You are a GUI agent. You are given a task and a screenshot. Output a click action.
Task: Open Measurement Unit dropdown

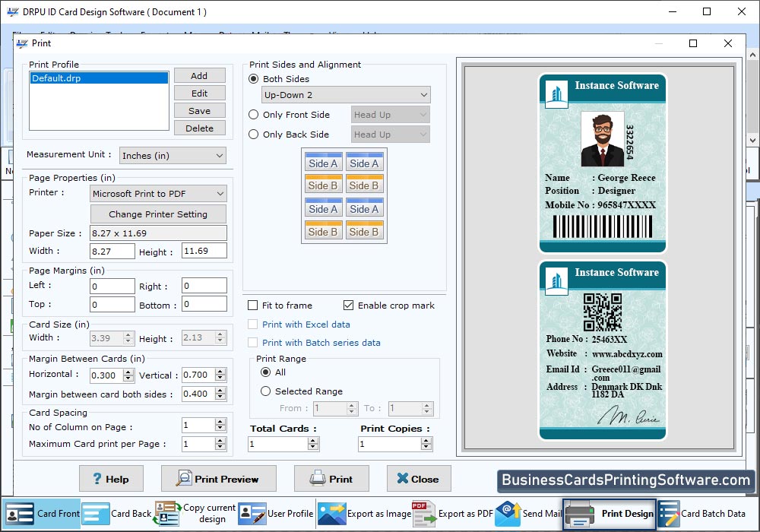point(173,156)
